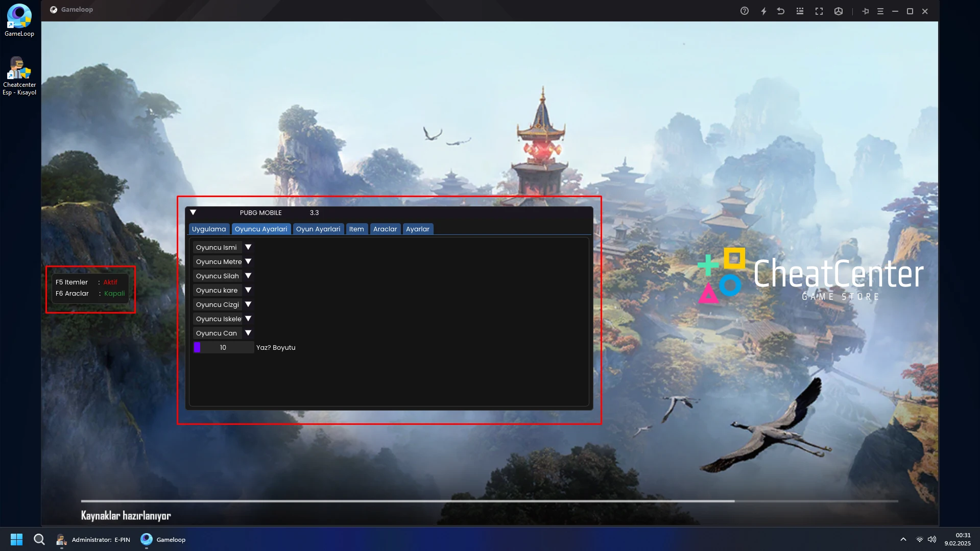980x551 pixels.
Task: Open the Oyuncu Silah dropdown arrow
Action: click(248, 276)
